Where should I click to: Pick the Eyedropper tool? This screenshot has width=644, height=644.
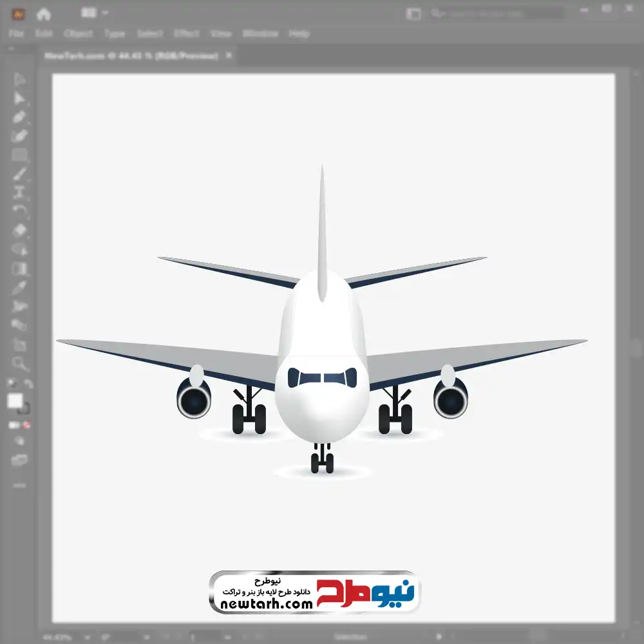(x=19, y=287)
